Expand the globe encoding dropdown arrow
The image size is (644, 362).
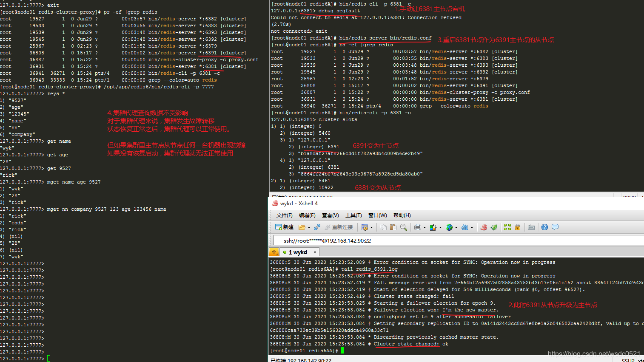pos(456,228)
